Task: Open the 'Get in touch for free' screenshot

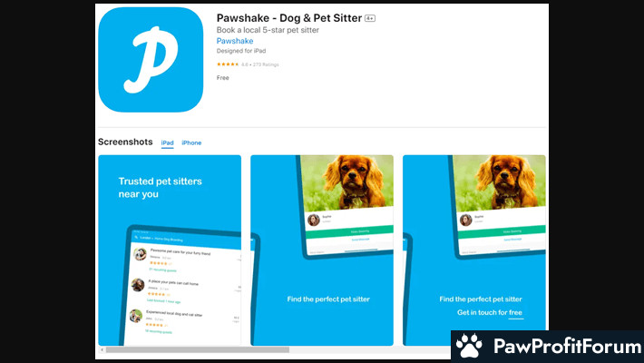Action: [x=474, y=250]
